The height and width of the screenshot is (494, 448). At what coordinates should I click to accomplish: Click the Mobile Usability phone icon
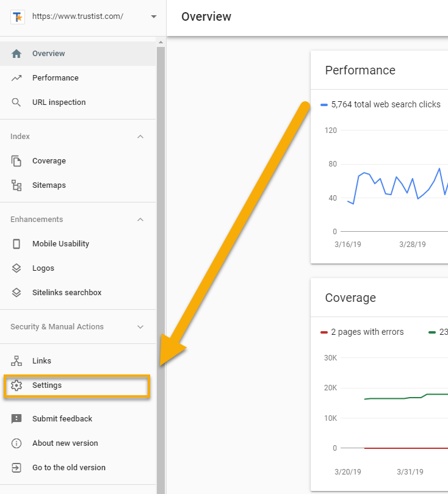click(16, 243)
